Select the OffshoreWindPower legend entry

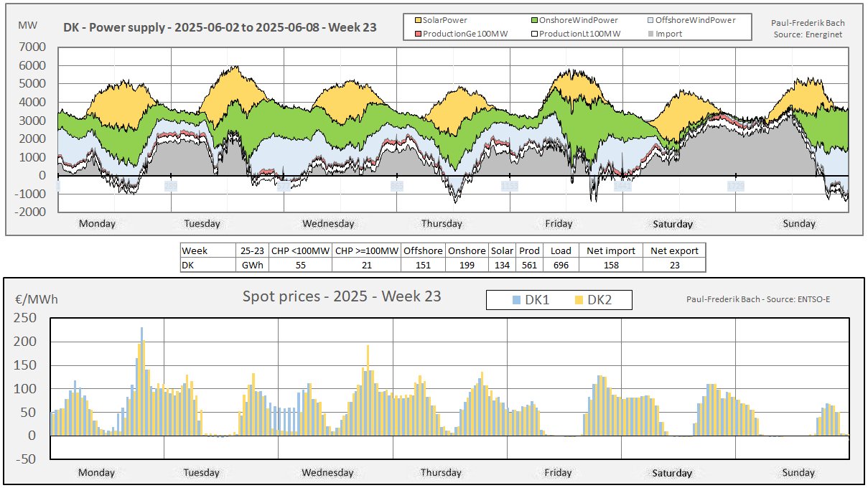tap(691, 20)
